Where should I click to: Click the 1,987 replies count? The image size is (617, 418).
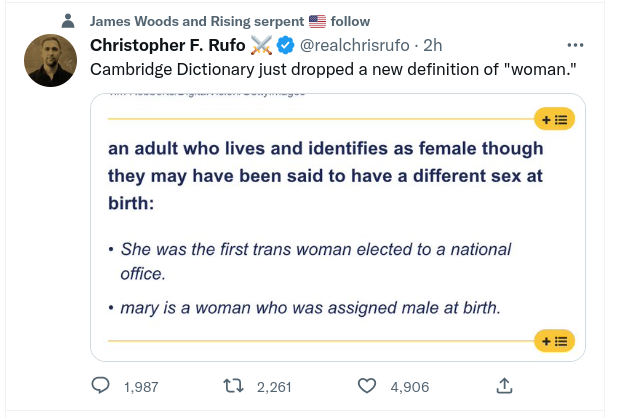click(140, 387)
